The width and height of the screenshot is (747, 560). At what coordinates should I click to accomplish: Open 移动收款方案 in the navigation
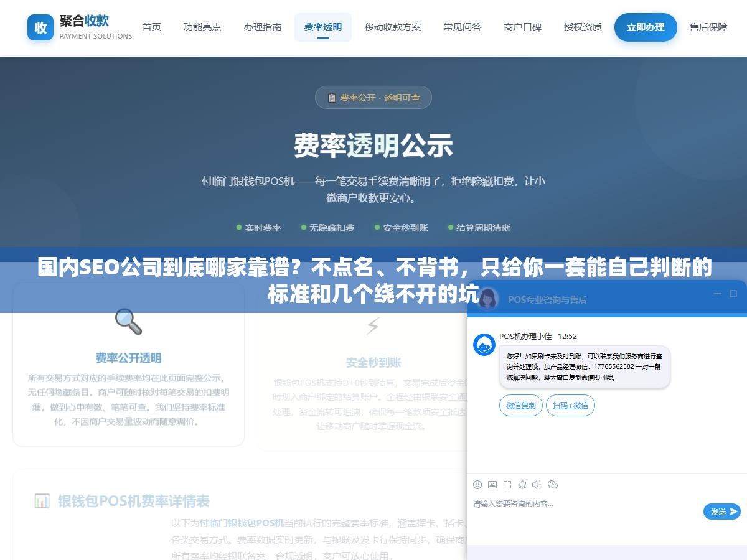point(393,27)
